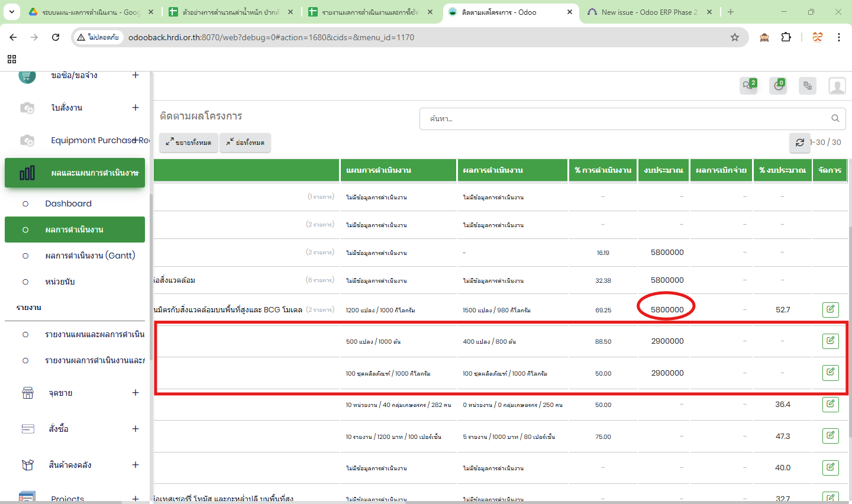Screen dimensions: 852x504
Task: Open the Dashboard submenu item
Action: [69, 203]
